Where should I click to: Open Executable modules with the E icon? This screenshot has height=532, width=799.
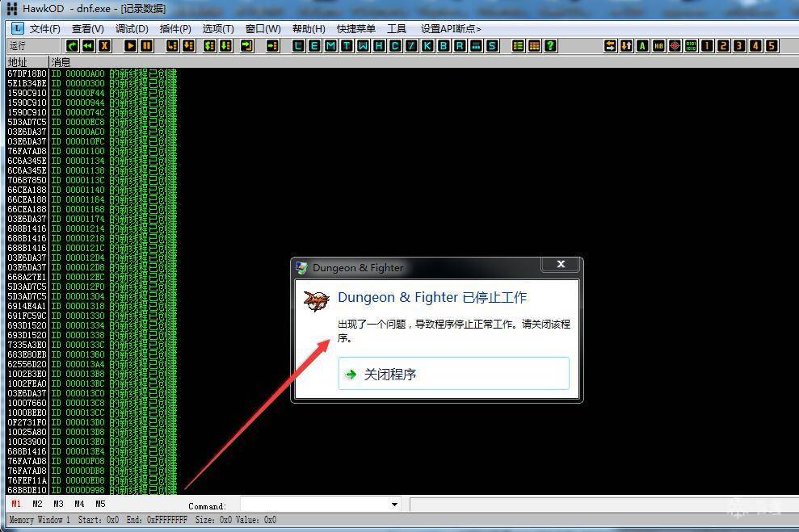[315, 46]
